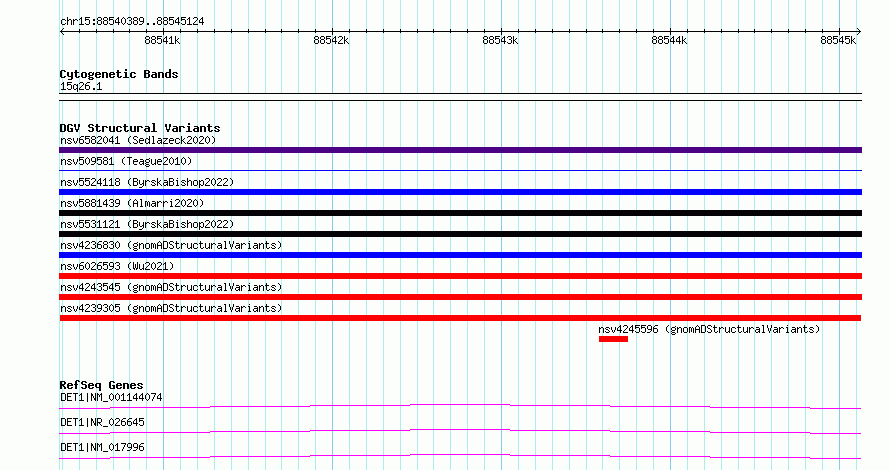The width and height of the screenshot is (890, 470).
Task: Click the DET1|NR_026645 transcript label
Action: 102,422
